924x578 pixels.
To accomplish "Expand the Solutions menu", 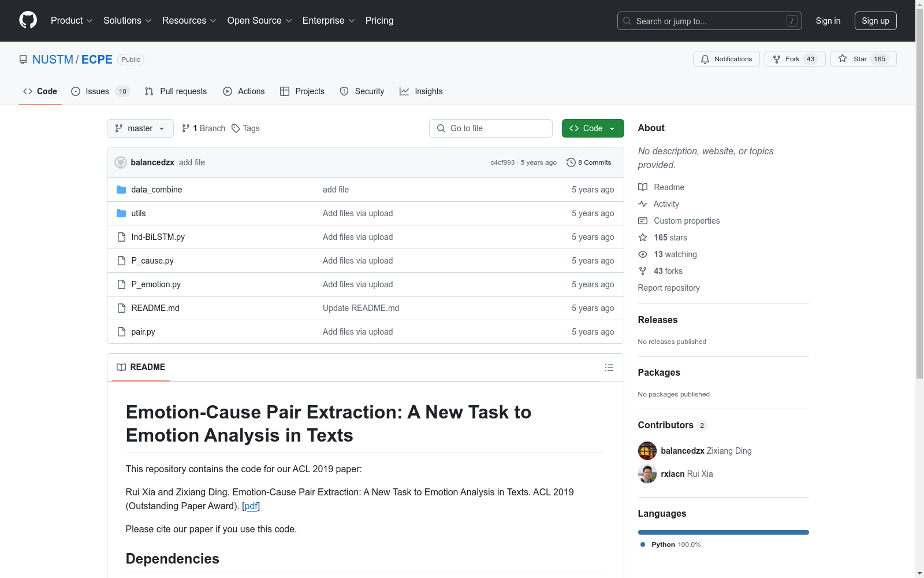I will click(x=128, y=20).
